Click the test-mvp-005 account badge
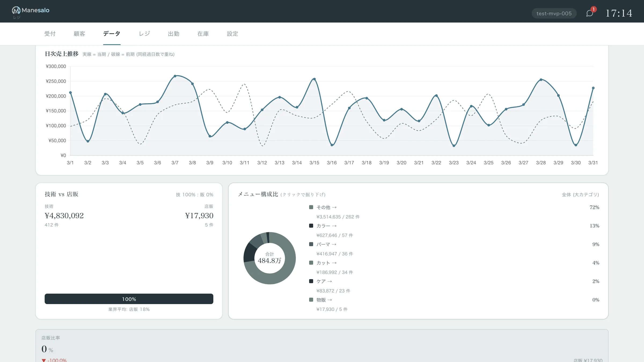Viewport: 644px width, 362px height. coord(554,13)
